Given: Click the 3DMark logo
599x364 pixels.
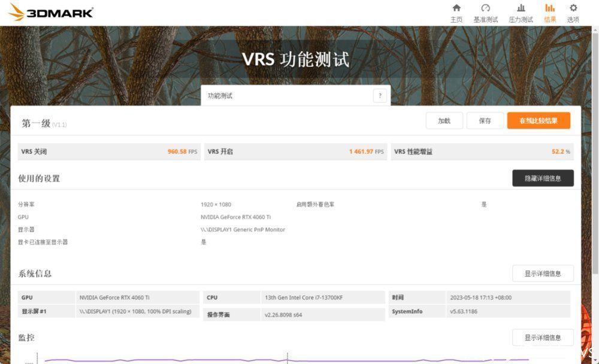Looking at the screenshot, I should tap(51, 12).
